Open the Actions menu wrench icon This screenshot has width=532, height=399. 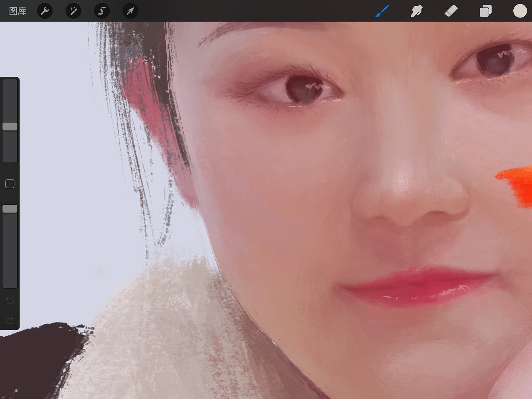[45, 11]
